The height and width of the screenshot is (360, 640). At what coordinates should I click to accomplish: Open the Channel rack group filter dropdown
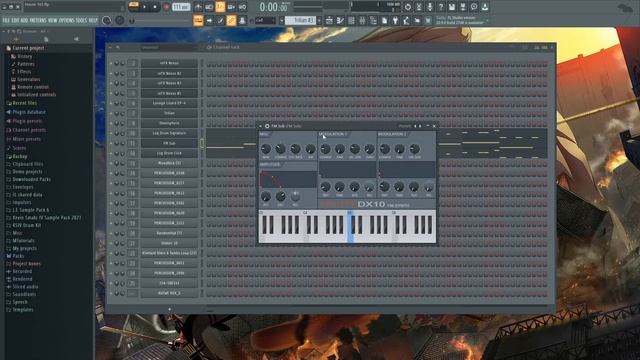(x=169, y=47)
